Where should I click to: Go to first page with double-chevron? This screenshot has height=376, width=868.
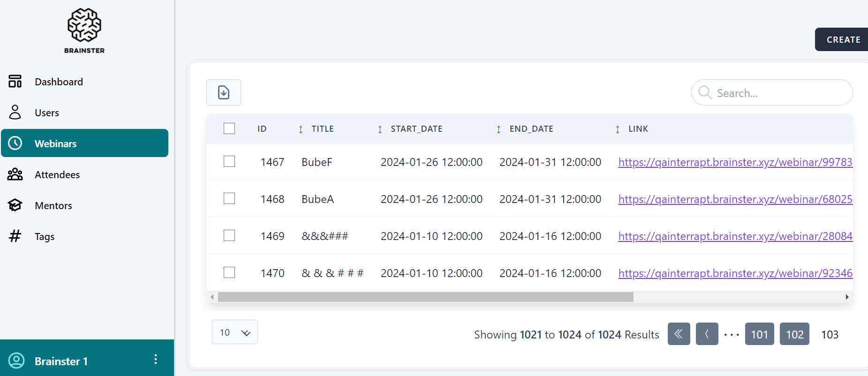click(x=679, y=334)
